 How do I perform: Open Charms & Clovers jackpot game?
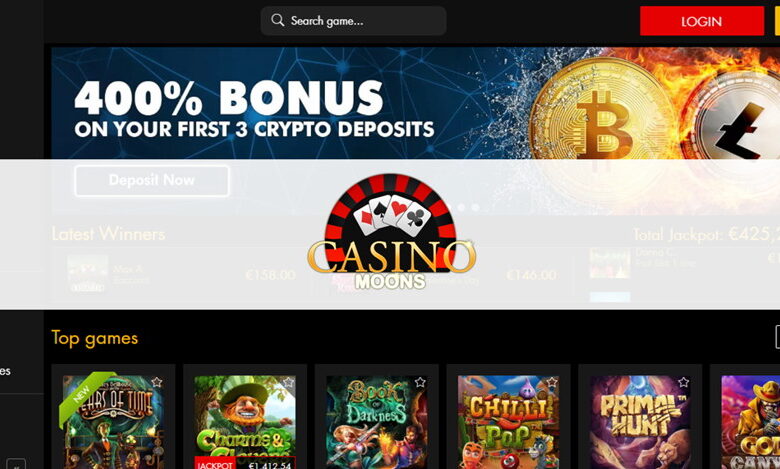[245, 422]
